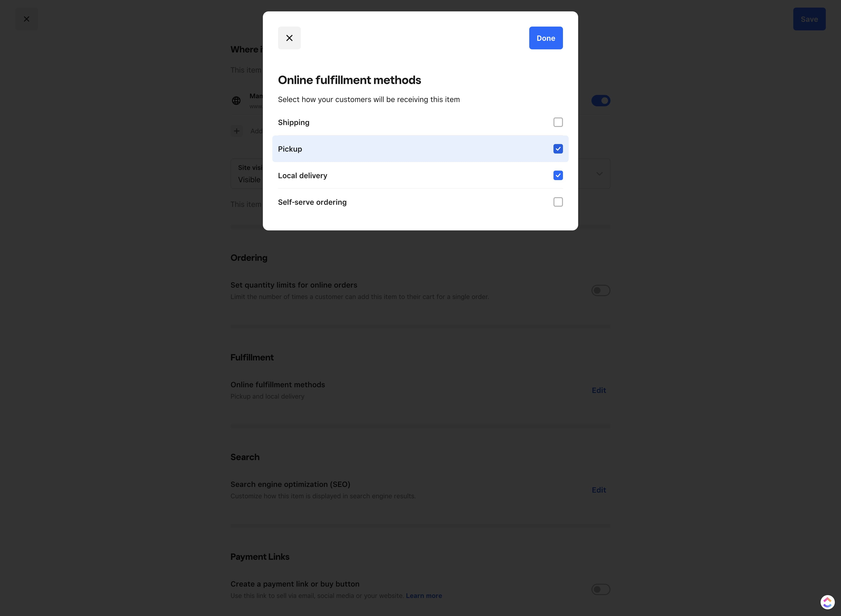Screen dimensions: 841x616
Task: Turn on the payment link toggle
Action: coord(600,589)
